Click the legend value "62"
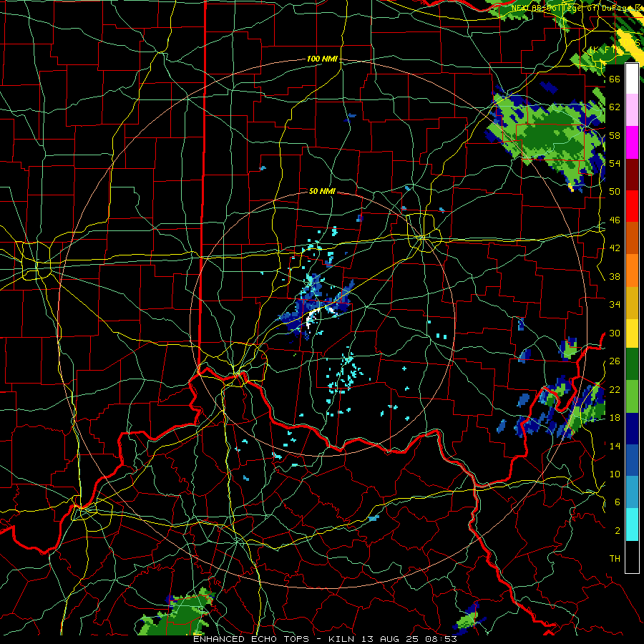Screen dimensions: 644x644 (x=615, y=107)
